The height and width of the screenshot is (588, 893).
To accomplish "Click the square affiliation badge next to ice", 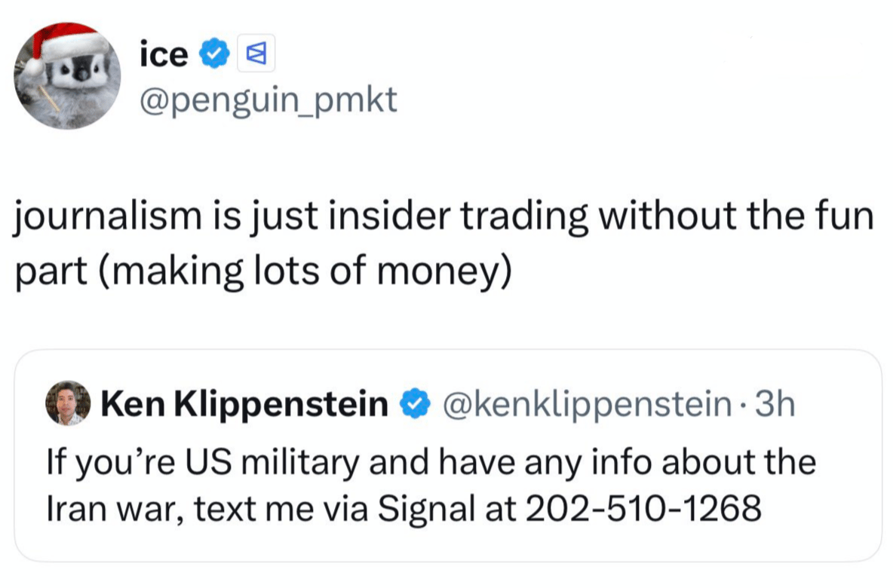I will [x=250, y=54].
